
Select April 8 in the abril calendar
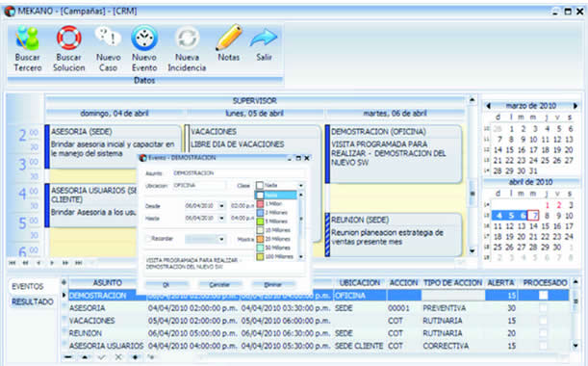point(547,216)
